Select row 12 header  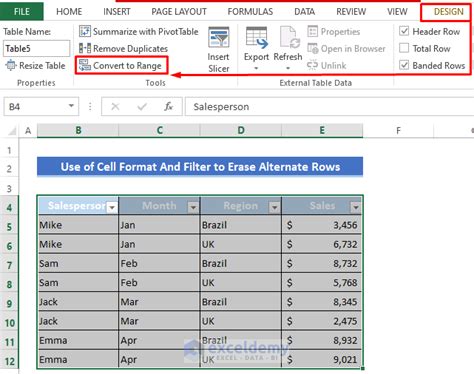(x=9, y=361)
